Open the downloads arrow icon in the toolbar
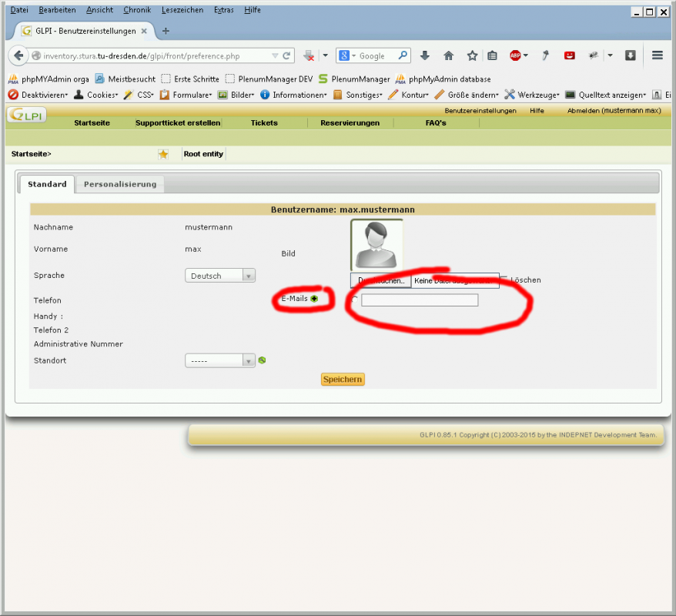This screenshot has width=676, height=616. click(x=425, y=55)
